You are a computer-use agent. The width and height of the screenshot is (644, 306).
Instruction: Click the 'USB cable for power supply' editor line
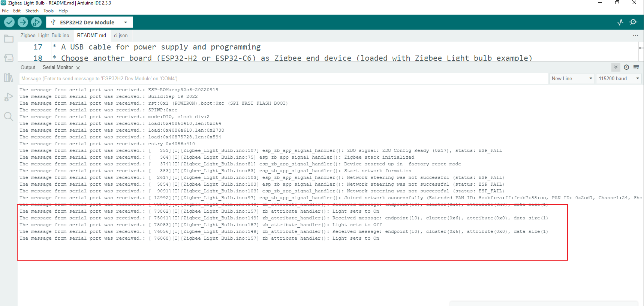[157, 47]
